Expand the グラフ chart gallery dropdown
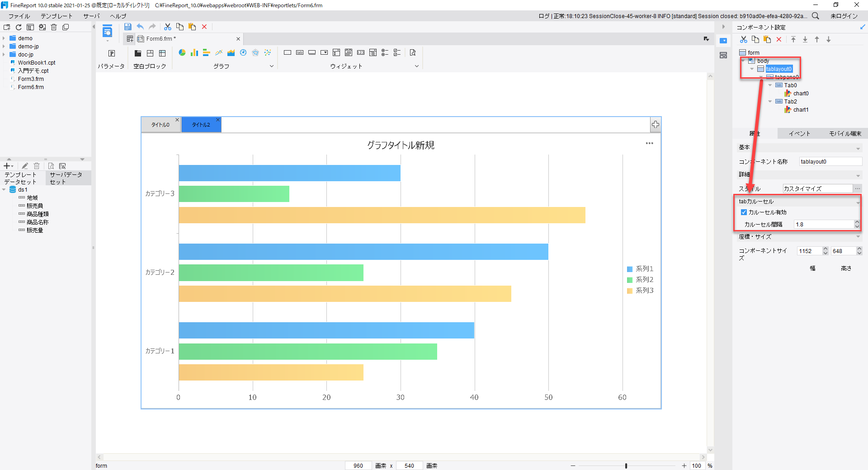Screen dimensions: 868x470 coord(272,66)
